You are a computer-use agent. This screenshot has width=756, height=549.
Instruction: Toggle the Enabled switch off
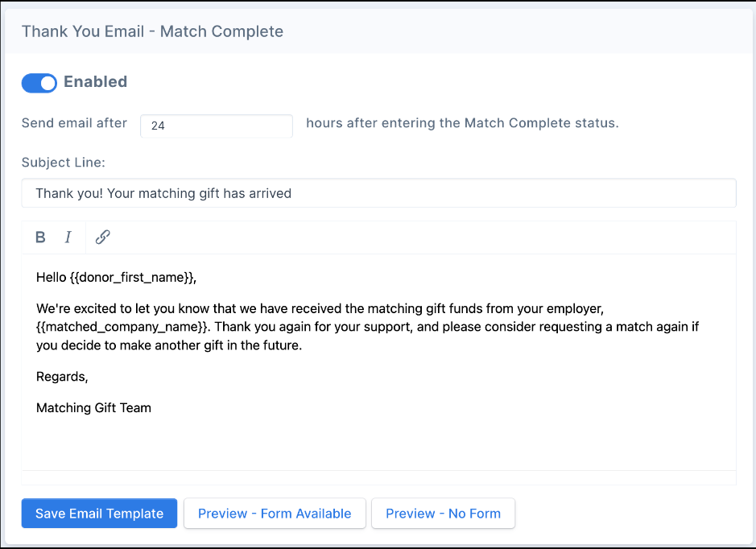click(39, 83)
